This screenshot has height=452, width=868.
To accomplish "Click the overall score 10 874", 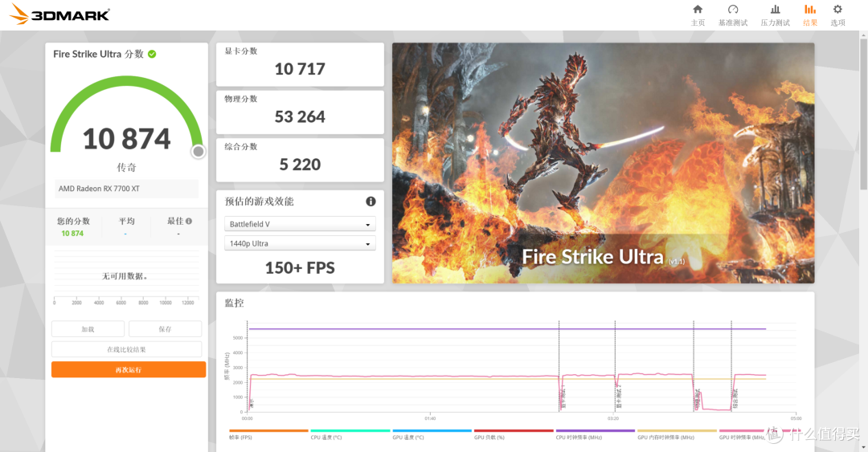I will 127,139.
